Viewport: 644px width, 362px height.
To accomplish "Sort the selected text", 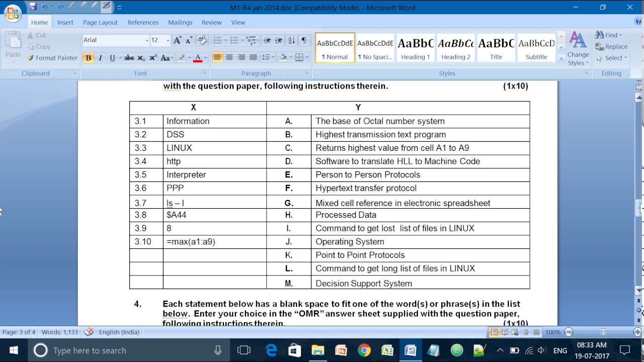I will tap(292, 40).
